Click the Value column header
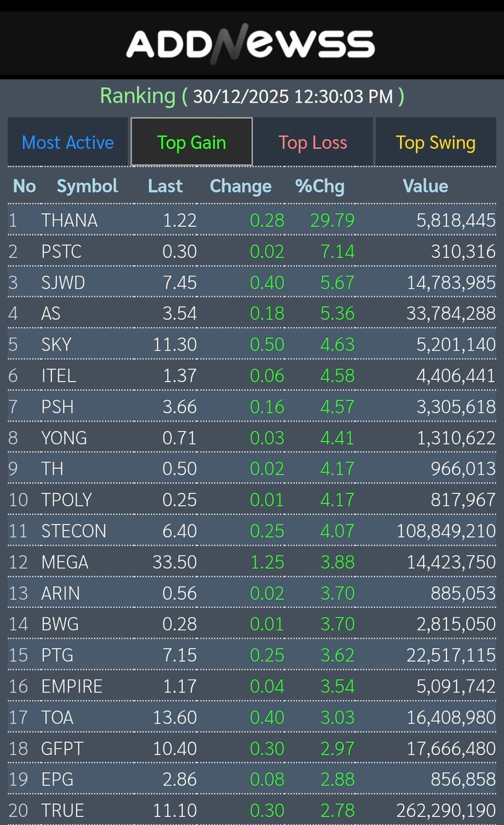Viewport: 504px width, 825px height. point(425,186)
